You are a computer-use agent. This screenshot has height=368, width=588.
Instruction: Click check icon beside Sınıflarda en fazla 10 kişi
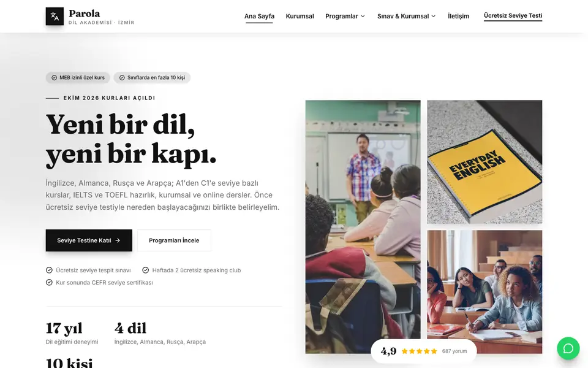click(122, 78)
